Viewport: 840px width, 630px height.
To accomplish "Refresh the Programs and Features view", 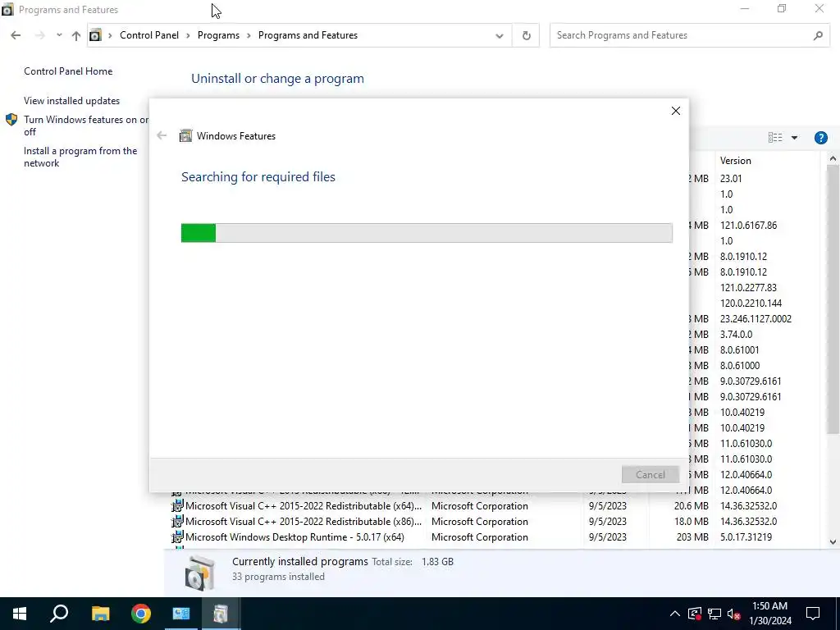I will tap(526, 36).
